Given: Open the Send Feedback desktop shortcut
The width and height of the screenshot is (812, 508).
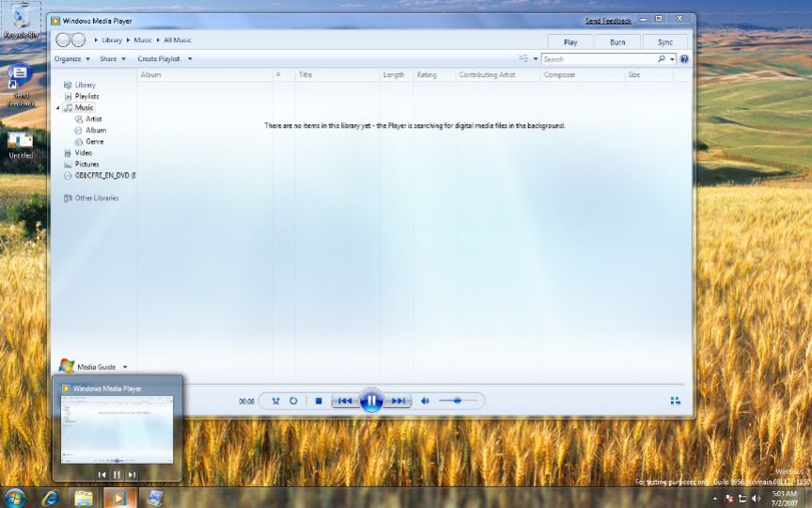Looking at the screenshot, I should 21,85.
